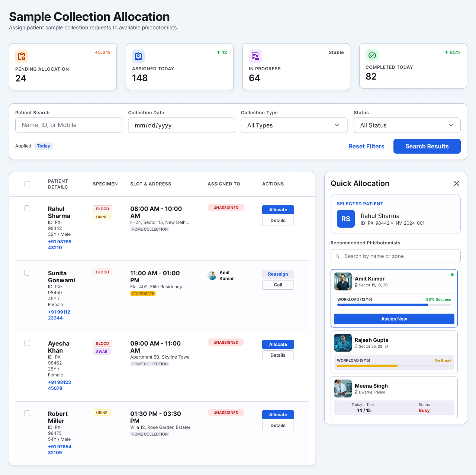Viewport: 476px width, 475px height.
Task: Check the box for Robert Miller
Action: point(27,413)
